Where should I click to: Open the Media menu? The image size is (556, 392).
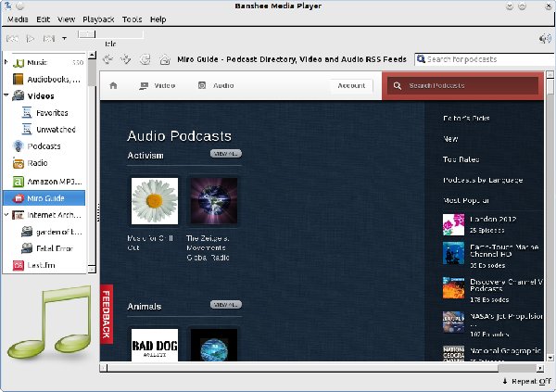[x=18, y=19]
